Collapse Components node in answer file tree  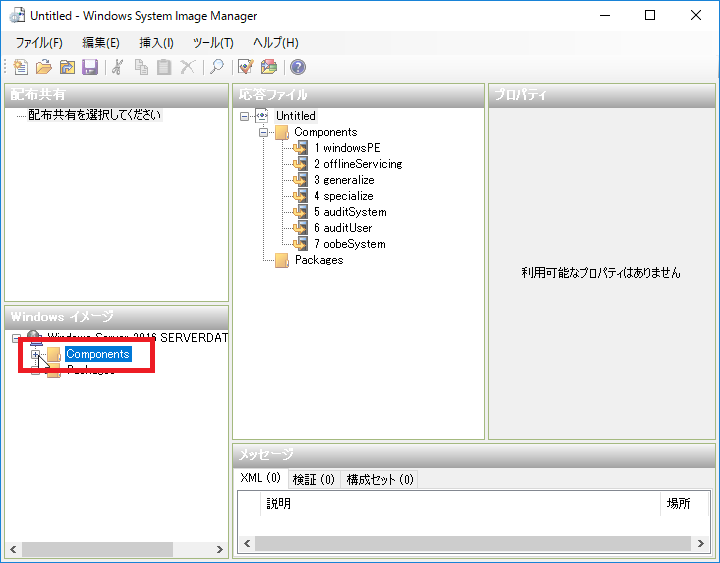[x=264, y=132]
